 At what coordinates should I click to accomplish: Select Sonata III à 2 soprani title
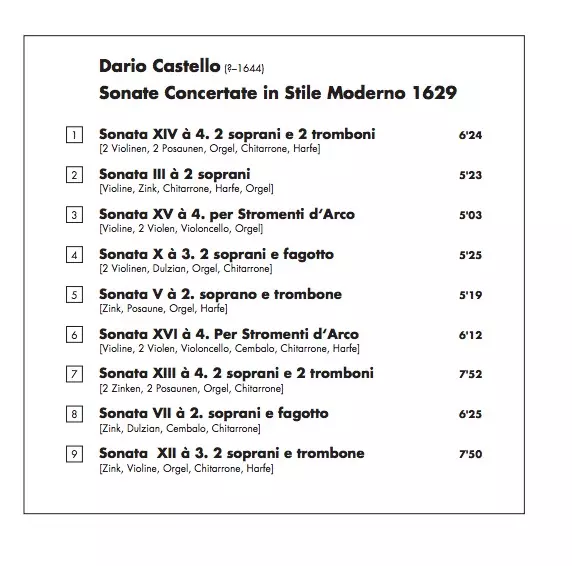tap(175, 174)
